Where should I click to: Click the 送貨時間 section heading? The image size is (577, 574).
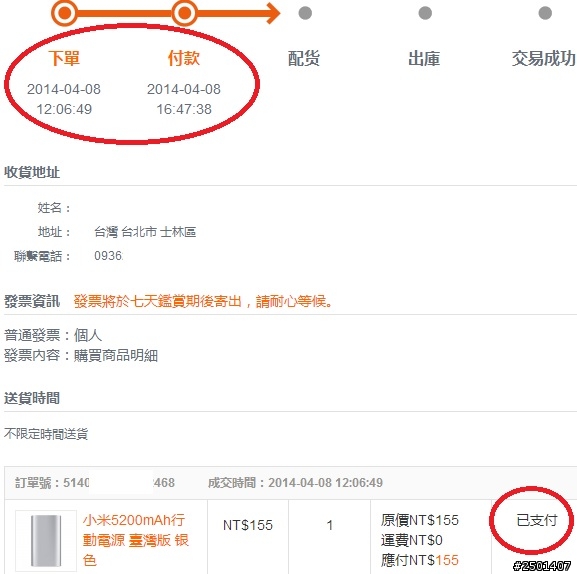(x=32, y=398)
